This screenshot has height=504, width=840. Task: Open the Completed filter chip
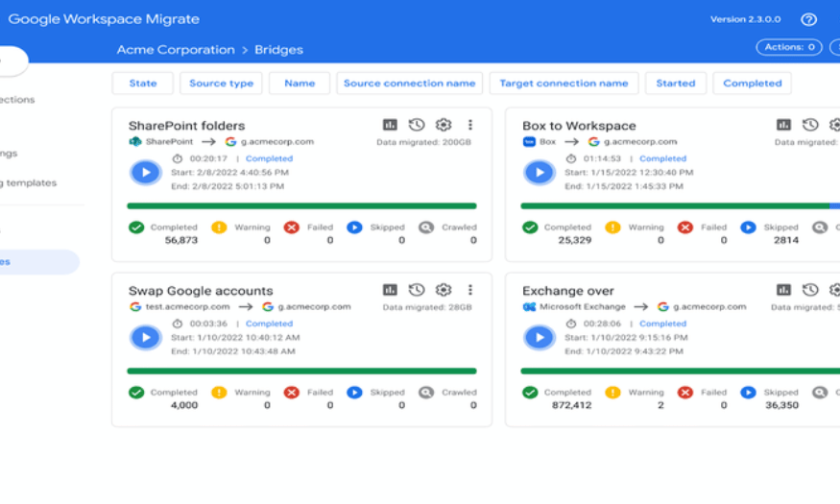pos(752,83)
